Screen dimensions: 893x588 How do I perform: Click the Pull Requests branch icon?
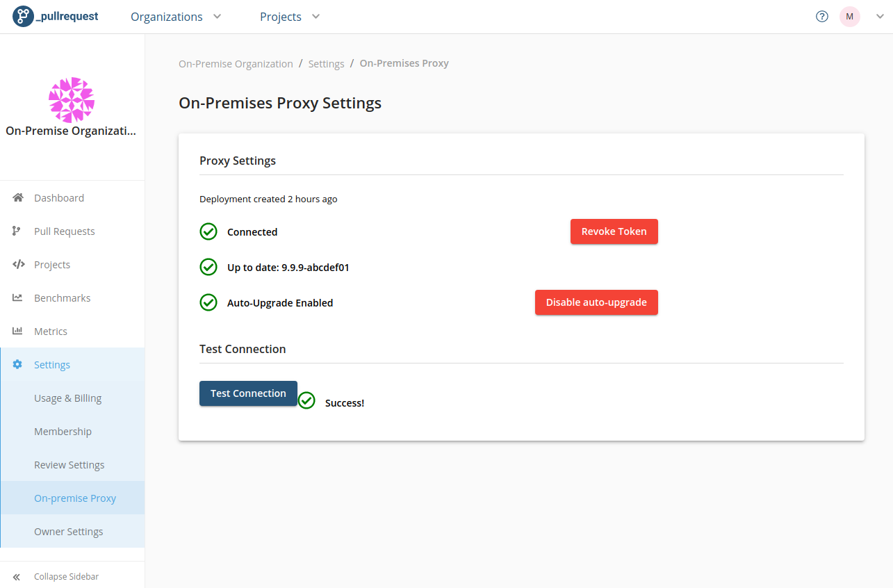click(17, 231)
